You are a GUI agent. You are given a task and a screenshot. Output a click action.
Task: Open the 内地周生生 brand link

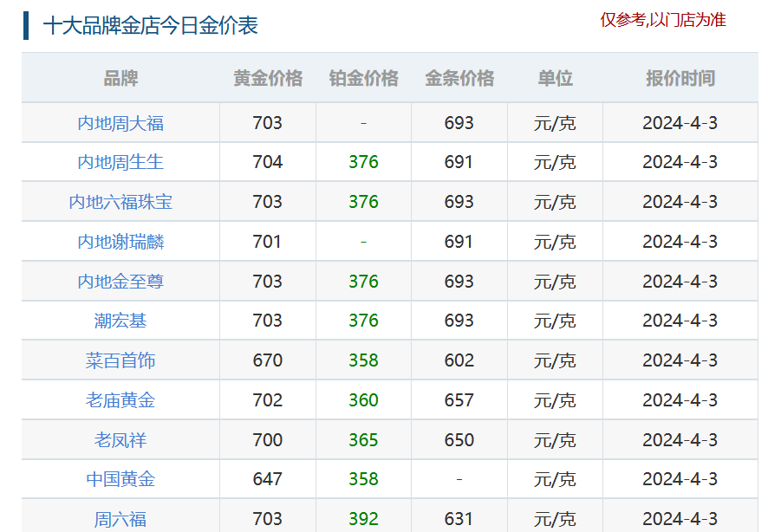tap(120, 162)
